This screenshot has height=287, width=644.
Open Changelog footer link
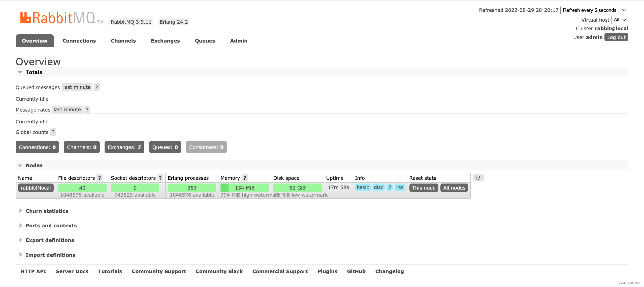tap(390, 271)
